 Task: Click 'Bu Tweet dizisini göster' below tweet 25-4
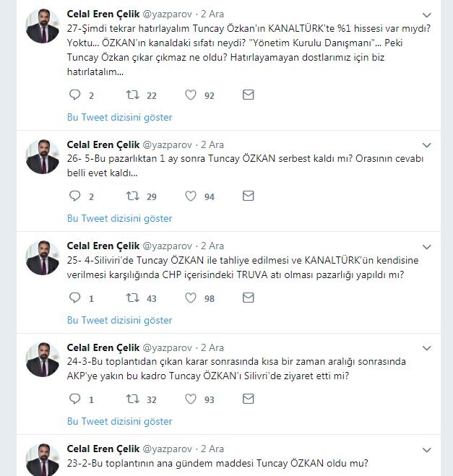(x=120, y=320)
